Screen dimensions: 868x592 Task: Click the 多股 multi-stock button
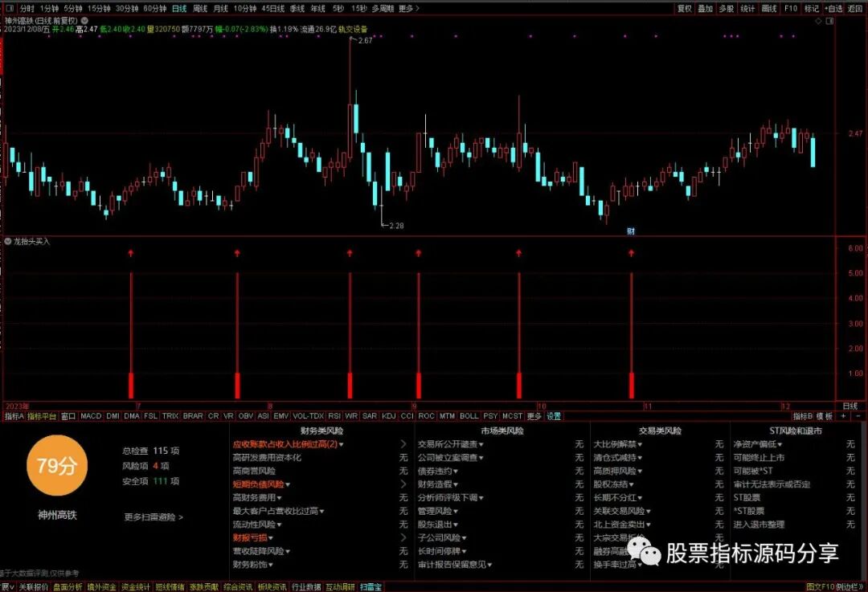click(727, 8)
